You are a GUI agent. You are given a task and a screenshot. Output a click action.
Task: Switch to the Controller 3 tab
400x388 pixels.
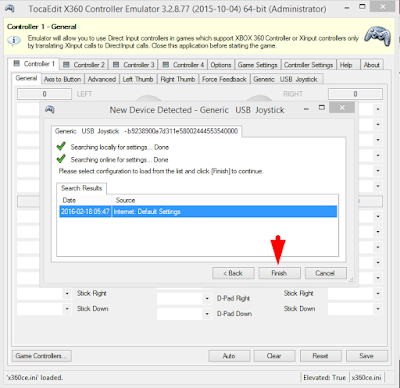point(134,65)
